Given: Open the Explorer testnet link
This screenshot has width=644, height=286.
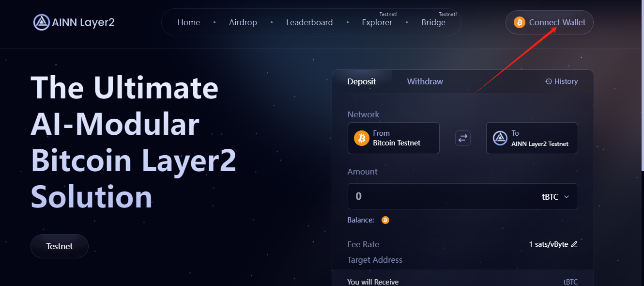Looking at the screenshot, I should click(377, 22).
